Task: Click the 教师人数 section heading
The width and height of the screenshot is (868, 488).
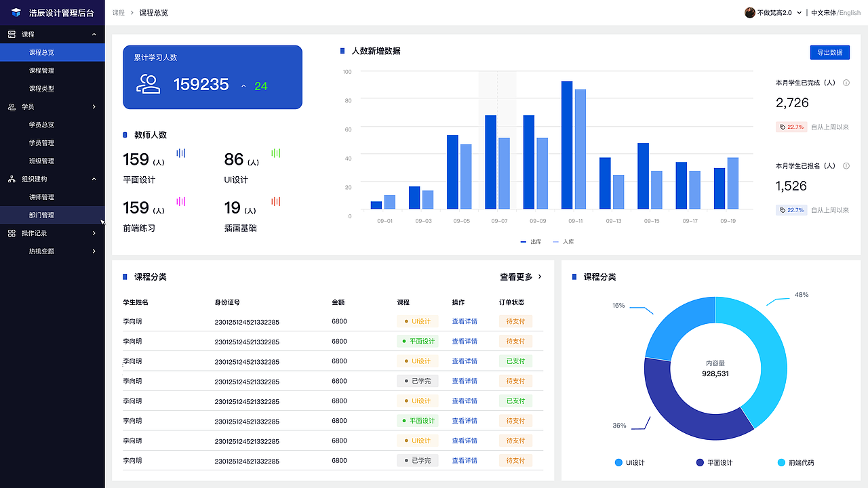Action: [151, 135]
